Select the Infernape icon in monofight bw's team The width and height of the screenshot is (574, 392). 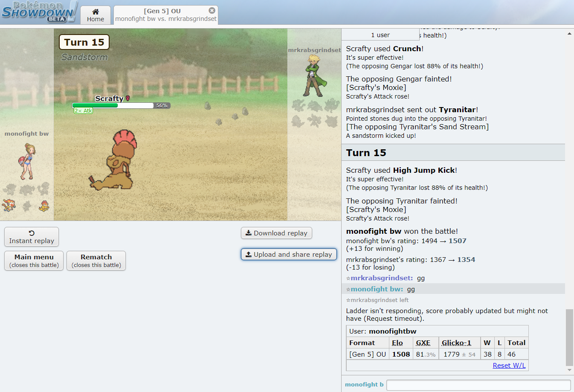click(x=9, y=205)
